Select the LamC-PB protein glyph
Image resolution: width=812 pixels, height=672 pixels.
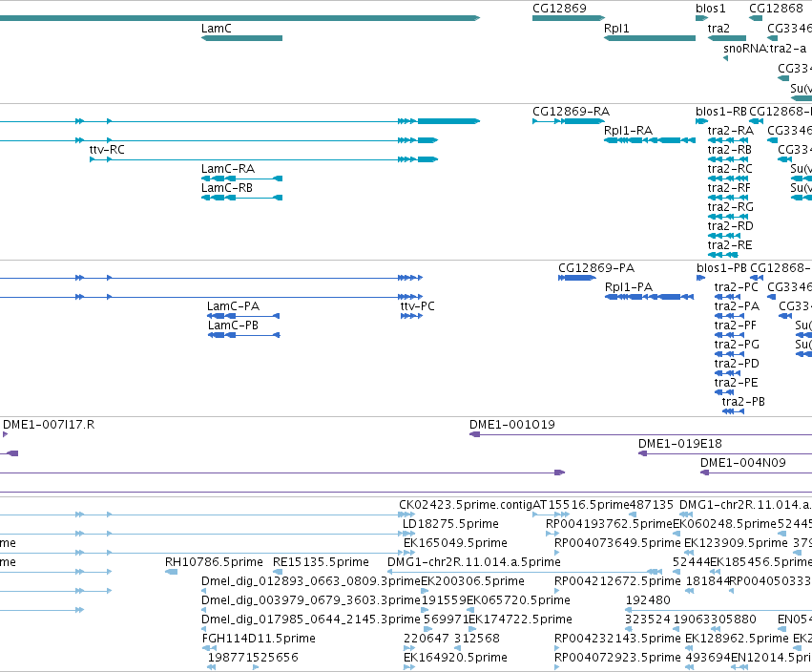click(x=244, y=335)
